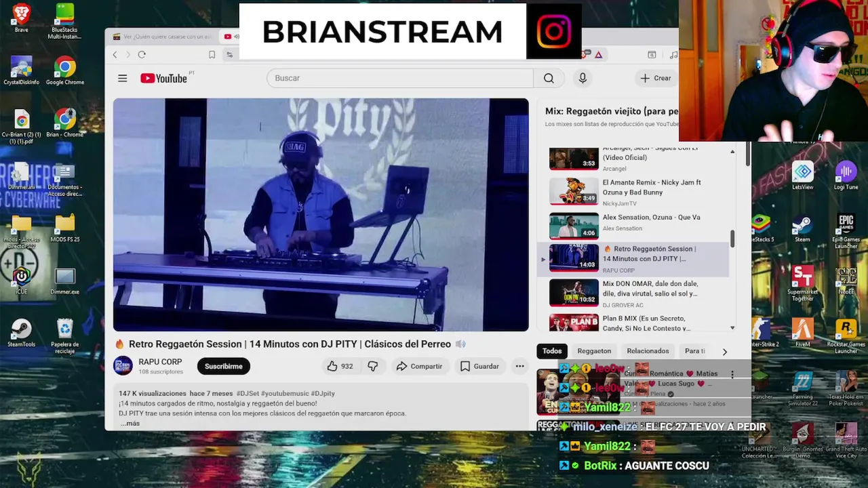Open the Documentos - Acceso directo desktop icon
868x488 pixels.
pos(64,179)
